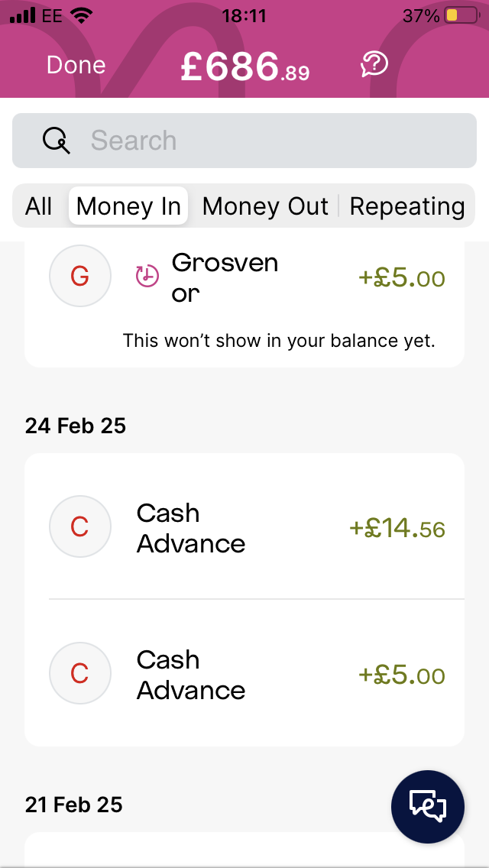Image resolution: width=489 pixels, height=868 pixels.
Task: Tap the search magnifier icon
Action: click(x=57, y=141)
